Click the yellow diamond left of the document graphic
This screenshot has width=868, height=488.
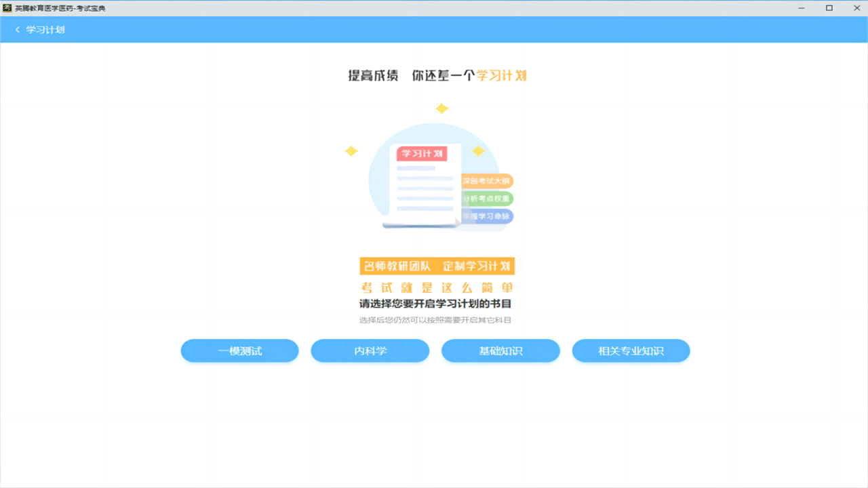[x=351, y=151]
